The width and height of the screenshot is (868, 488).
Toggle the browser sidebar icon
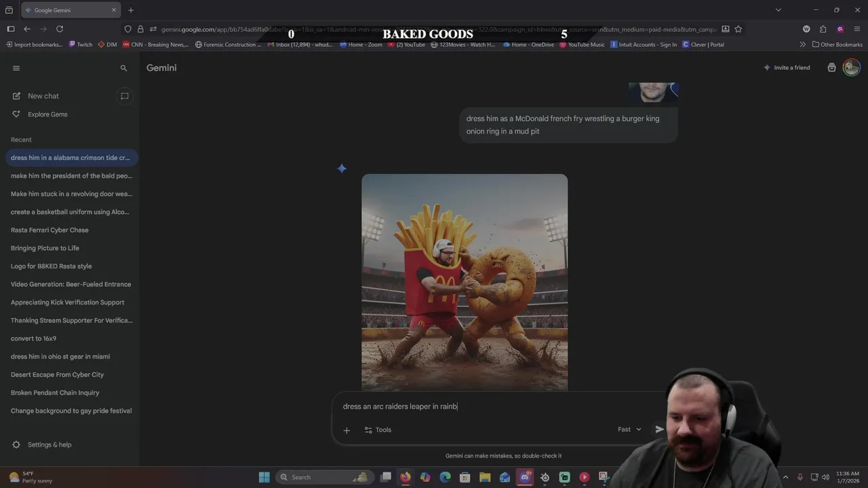[10, 29]
